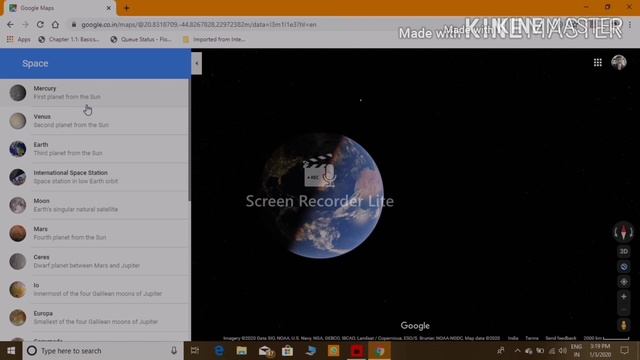Go to browser home page

(x=55, y=24)
